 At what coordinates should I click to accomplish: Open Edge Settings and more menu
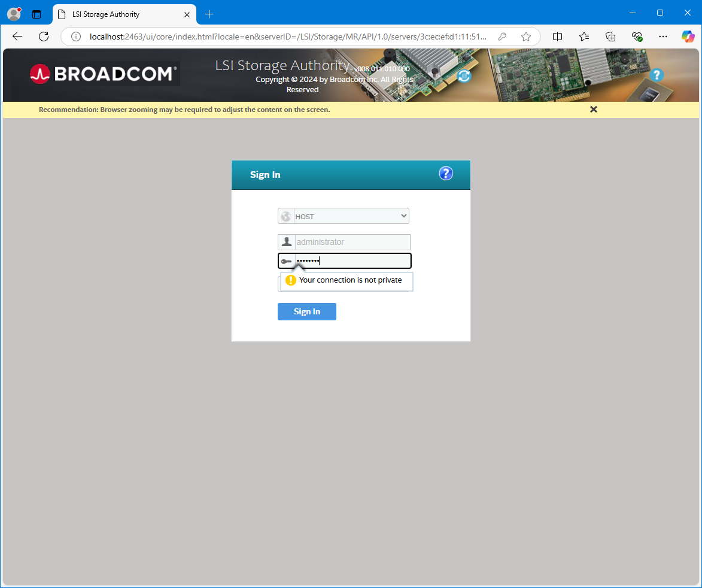coord(663,37)
